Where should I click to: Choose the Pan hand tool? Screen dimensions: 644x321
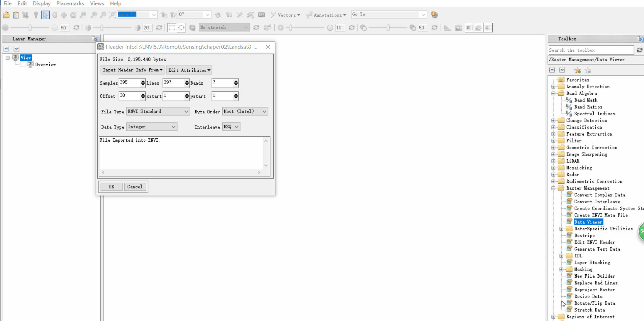54,15
